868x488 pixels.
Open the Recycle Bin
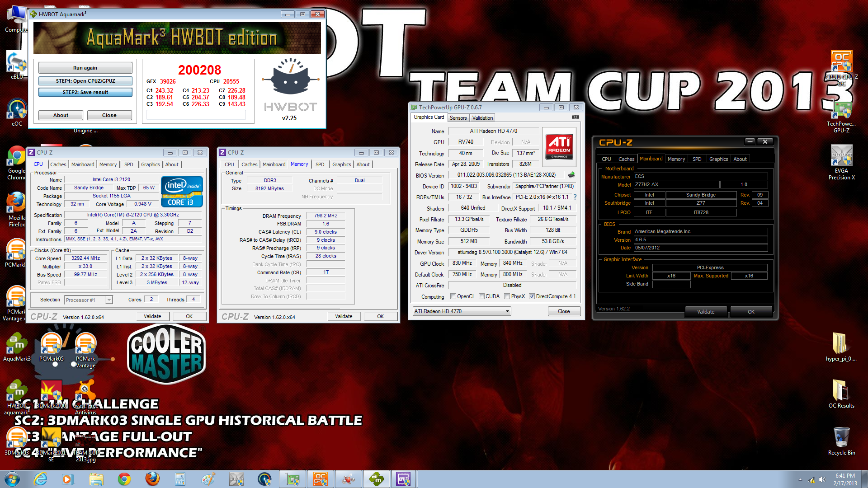click(841, 441)
